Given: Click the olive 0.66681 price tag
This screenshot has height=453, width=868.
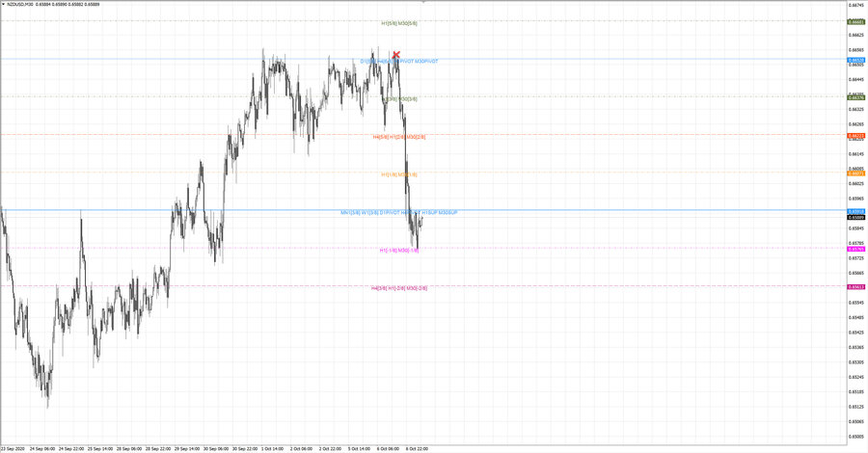Looking at the screenshot, I should coord(856,22).
